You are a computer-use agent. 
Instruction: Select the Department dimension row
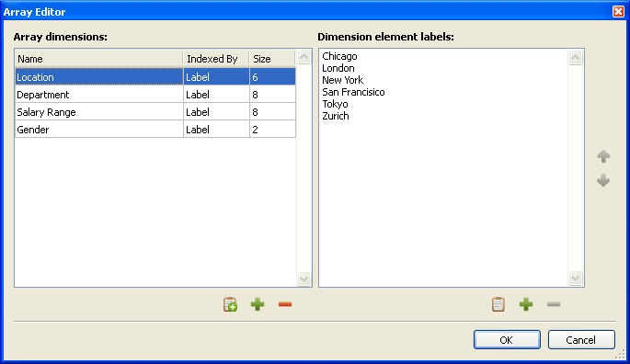(x=155, y=95)
